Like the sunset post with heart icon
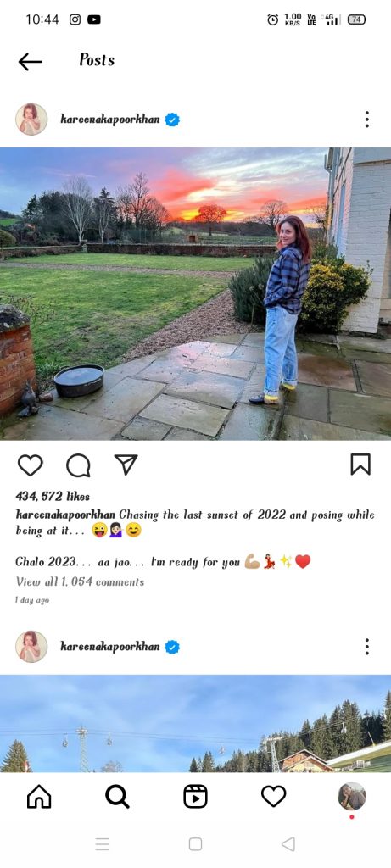This screenshot has width=391, height=868. point(30,465)
